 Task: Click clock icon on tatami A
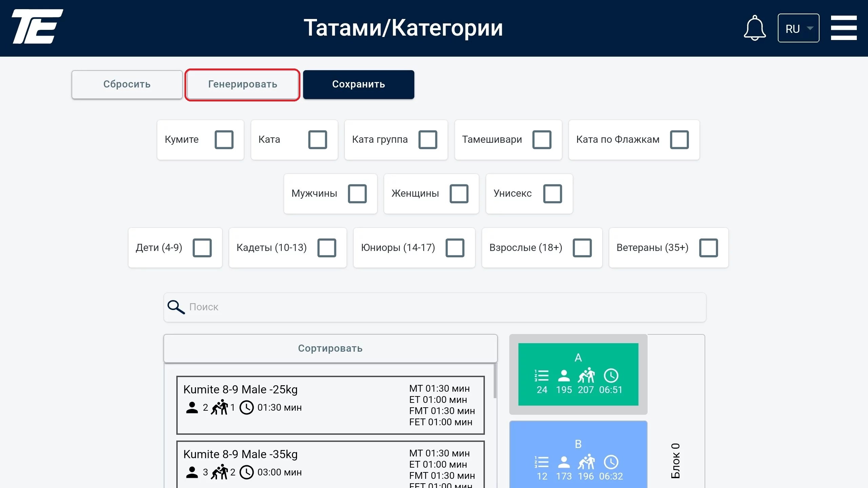611,375
